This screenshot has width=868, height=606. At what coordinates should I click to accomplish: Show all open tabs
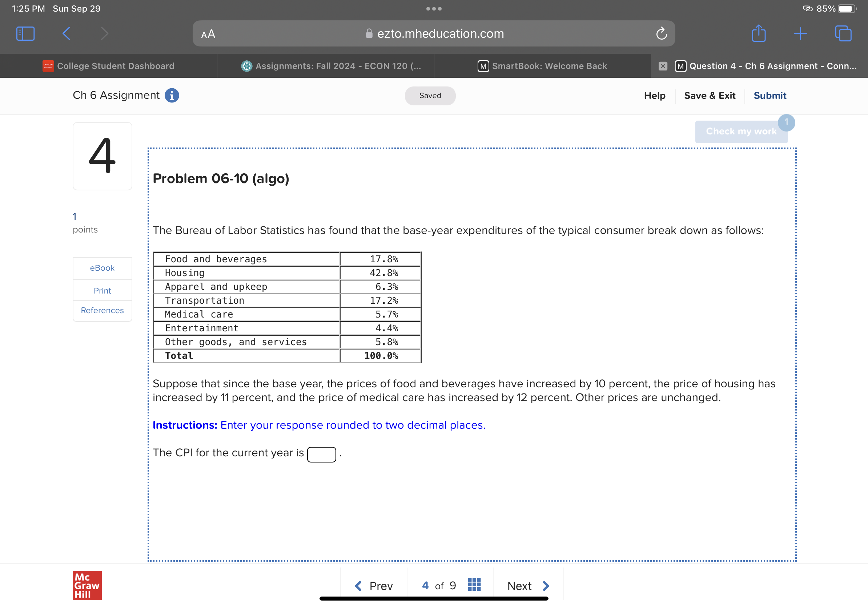844,33
